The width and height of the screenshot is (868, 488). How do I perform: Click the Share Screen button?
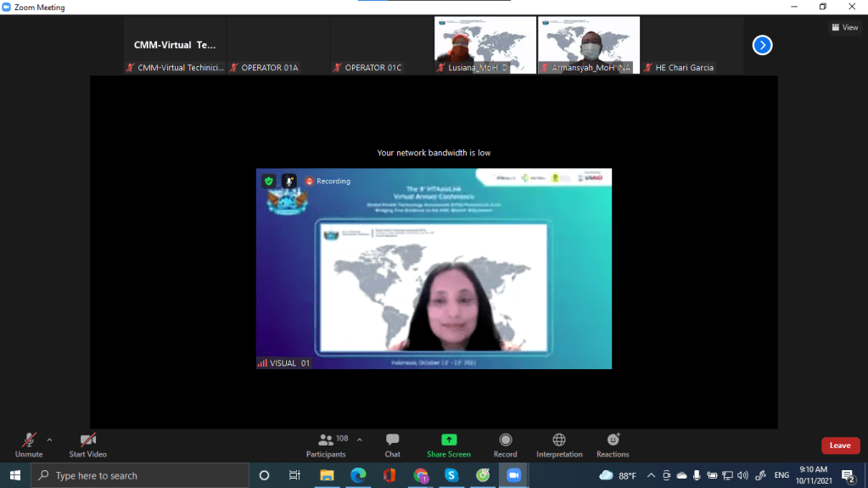pyautogui.click(x=448, y=445)
